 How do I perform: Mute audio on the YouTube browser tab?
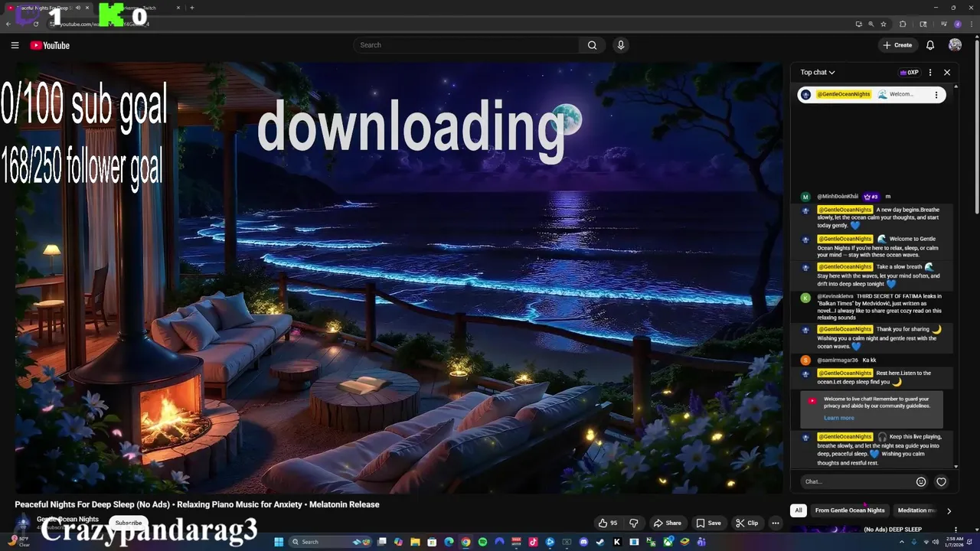click(x=77, y=8)
